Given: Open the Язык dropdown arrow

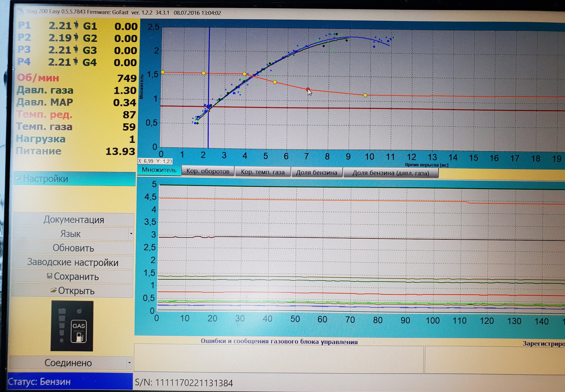Looking at the screenshot, I should pos(131,234).
